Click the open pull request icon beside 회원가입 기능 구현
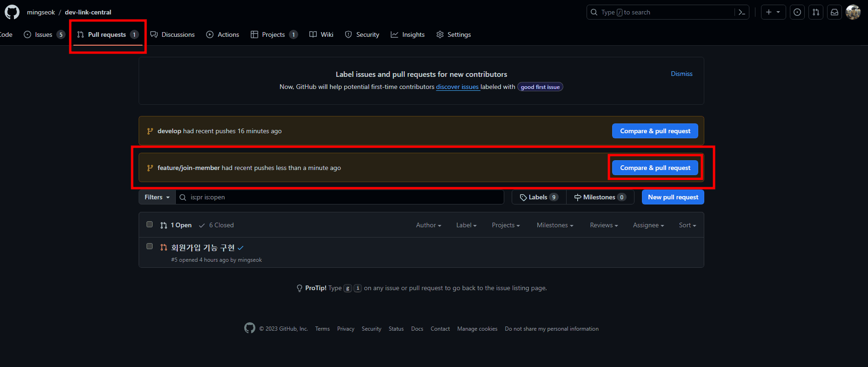Screen dimensions: 868x367 [x=164, y=248]
